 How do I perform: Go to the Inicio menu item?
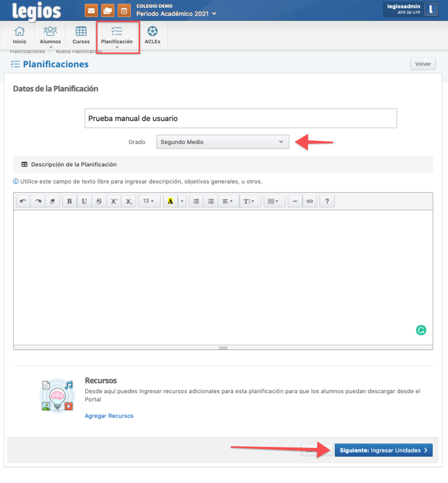20,35
